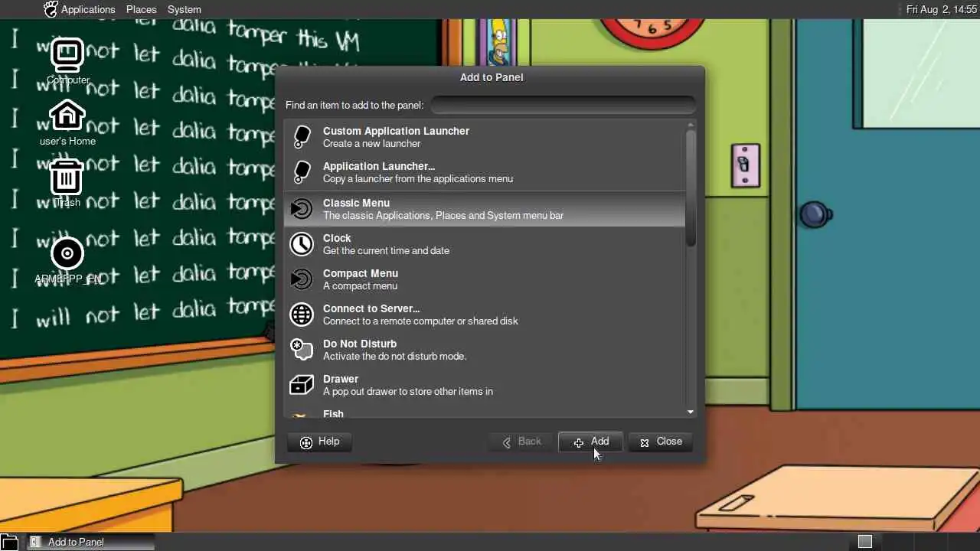This screenshot has width=980, height=551.
Task: Open the System menu
Action: point(185,9)
